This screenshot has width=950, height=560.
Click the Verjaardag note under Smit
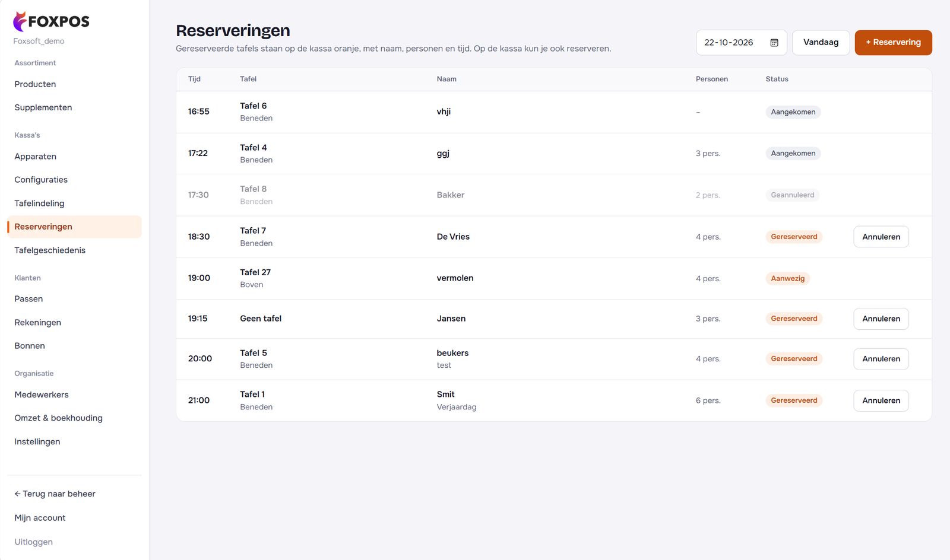click(x=457, y=407)
